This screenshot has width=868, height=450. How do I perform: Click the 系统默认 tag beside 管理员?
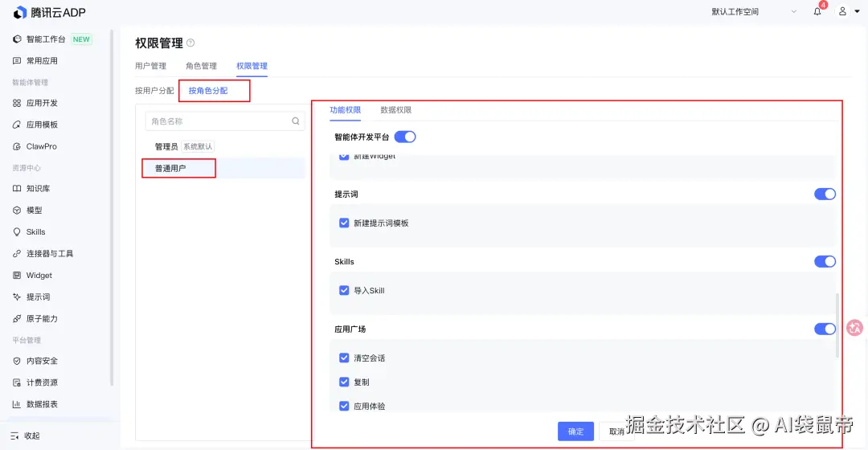point(198,147)
